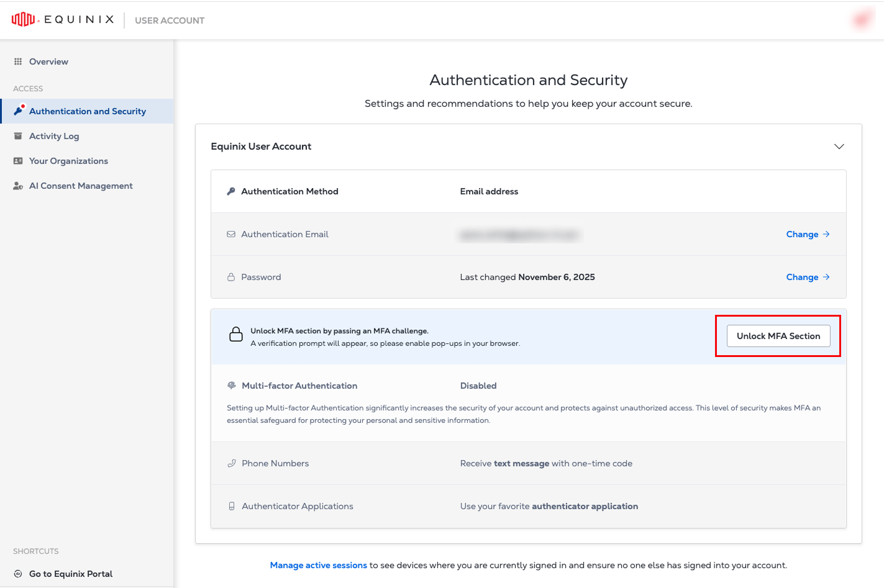Click the blurred authentication email value
884x588 pixels.
click(x=519, y=235)
